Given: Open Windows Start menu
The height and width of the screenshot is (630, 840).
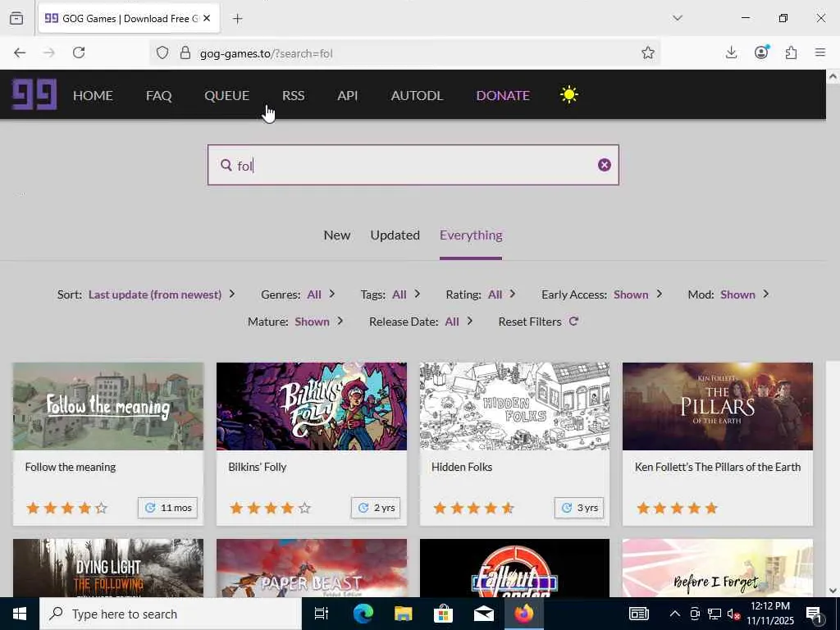Looking at the screenshot, I should click(x=20, y=614).
